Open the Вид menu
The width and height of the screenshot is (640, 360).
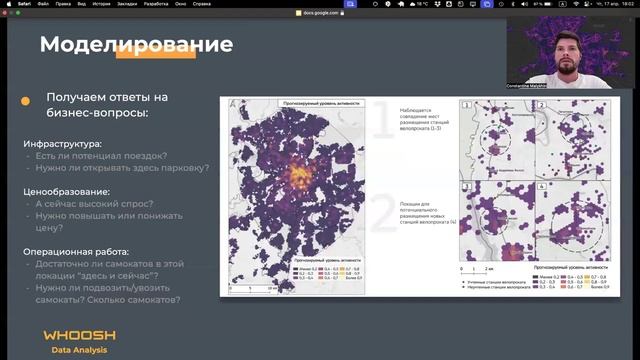[x=82, y=4]
